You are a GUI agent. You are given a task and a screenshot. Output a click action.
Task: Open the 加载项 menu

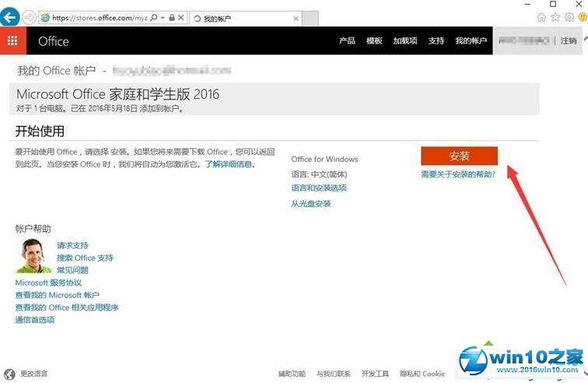click(405, 40)
